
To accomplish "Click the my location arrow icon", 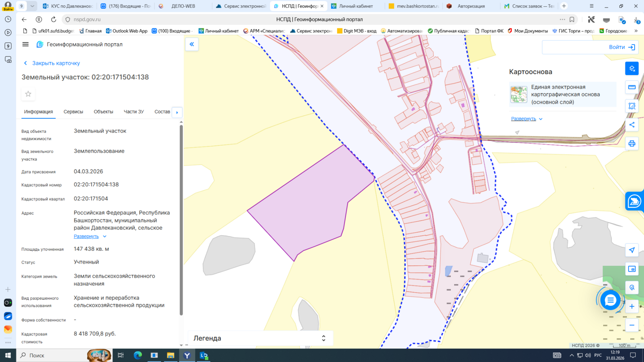I will (632, 250).
